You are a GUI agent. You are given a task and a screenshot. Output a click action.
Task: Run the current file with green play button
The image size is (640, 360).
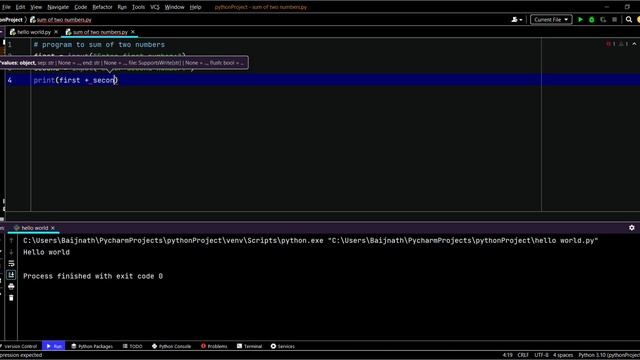580,20
